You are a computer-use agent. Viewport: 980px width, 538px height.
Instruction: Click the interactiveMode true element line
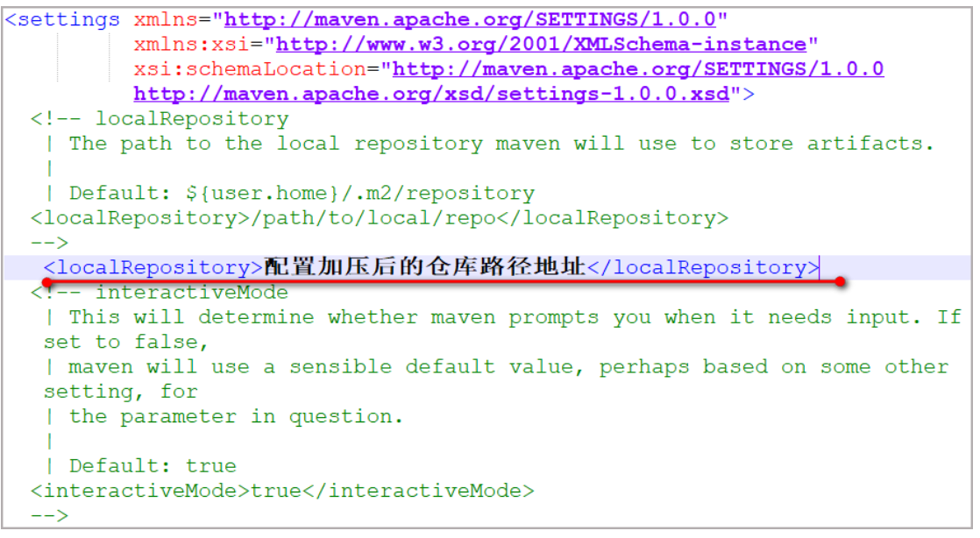coord(282,491)
